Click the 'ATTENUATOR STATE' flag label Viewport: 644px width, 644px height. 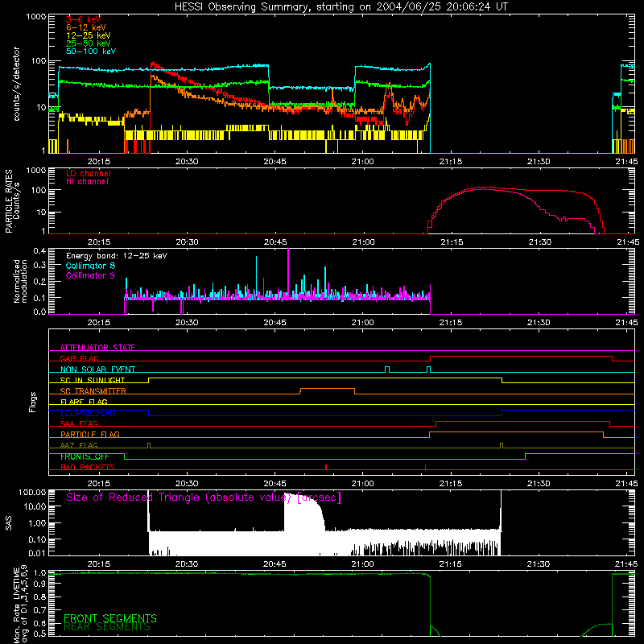(97, 348)
